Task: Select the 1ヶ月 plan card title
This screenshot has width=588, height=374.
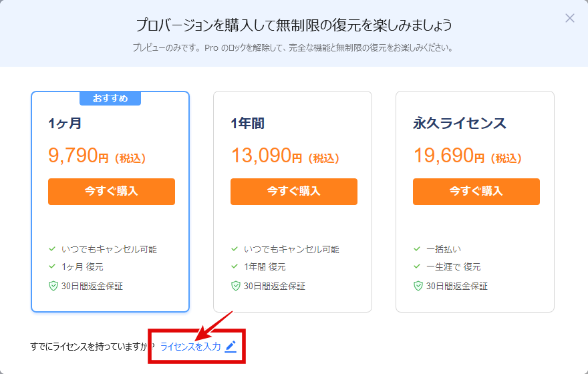Action: (x=65, y=123)
